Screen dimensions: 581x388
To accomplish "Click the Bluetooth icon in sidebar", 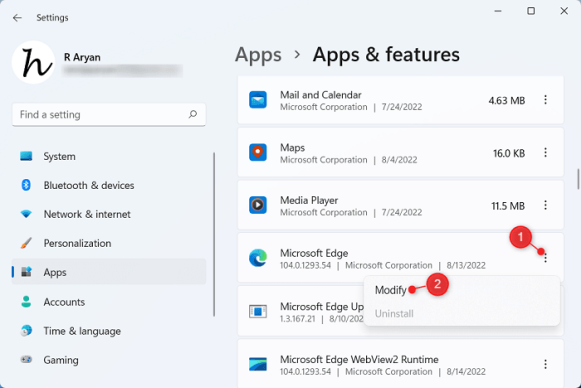I will coord(26,185).
